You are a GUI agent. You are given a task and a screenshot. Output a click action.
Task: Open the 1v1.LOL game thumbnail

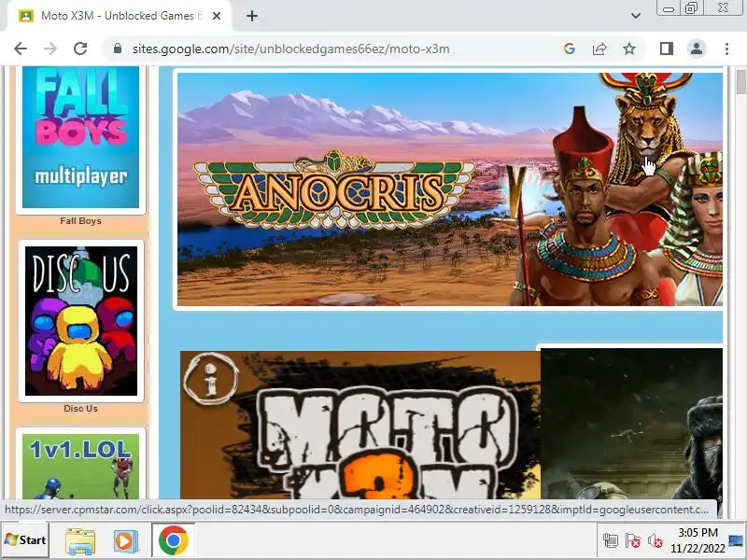(x=80, y=466)
